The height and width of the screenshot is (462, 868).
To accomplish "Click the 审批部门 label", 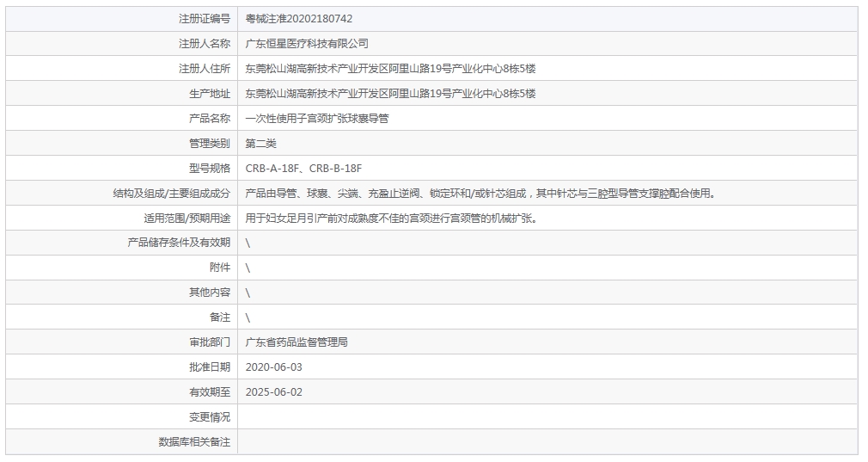I will point(209,342).
